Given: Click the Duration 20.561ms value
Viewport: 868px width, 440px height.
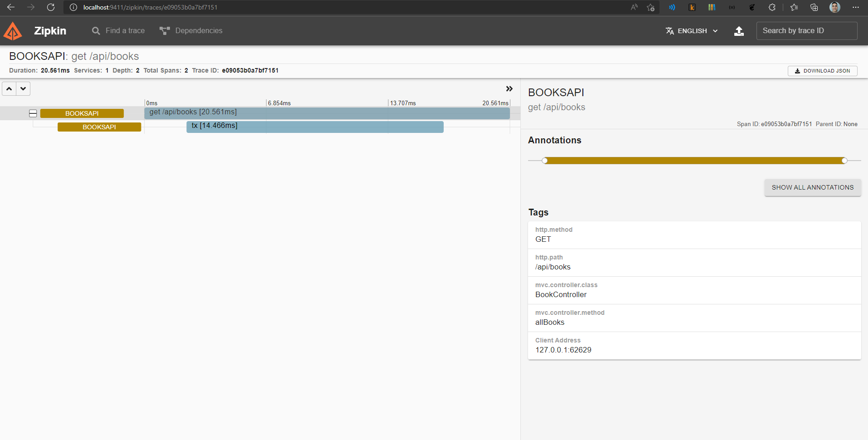Looking at the screenshot, I should tap(55, 70).
